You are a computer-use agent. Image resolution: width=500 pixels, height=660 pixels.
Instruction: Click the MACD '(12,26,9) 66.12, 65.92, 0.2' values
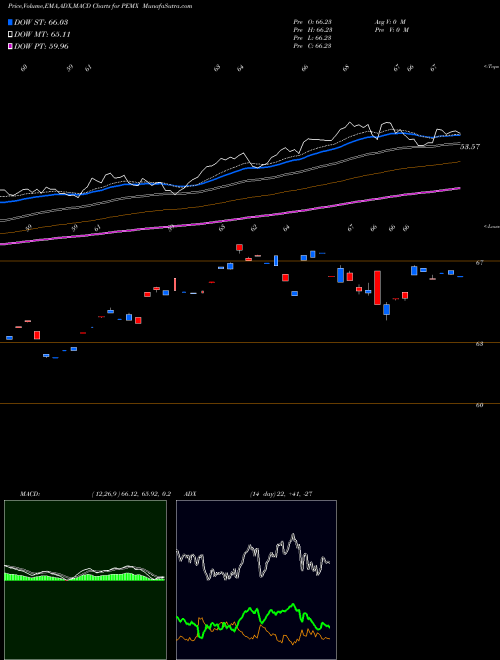pos(131,494)
